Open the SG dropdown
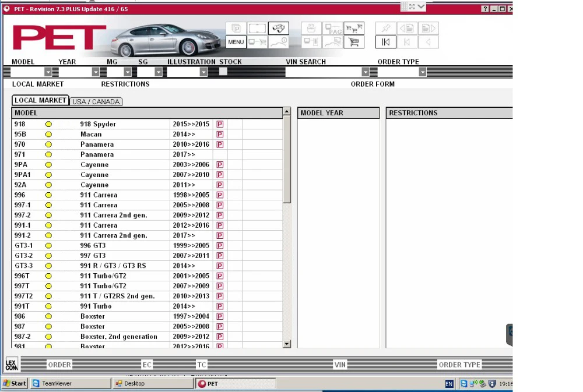The height and width of the screenshot is (392, 583). point(159,72)
